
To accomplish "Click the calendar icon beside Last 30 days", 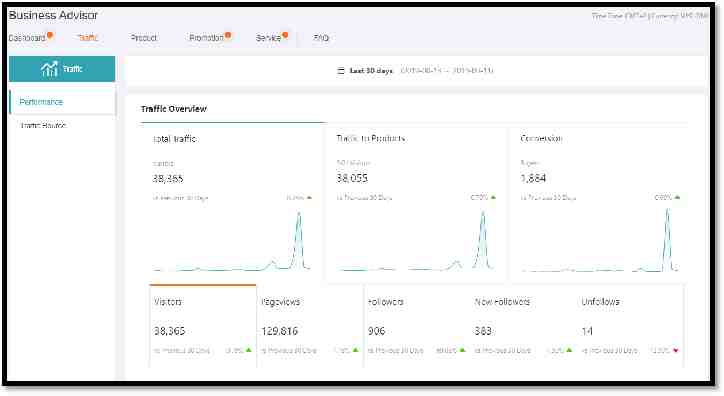I will point(341,71).
